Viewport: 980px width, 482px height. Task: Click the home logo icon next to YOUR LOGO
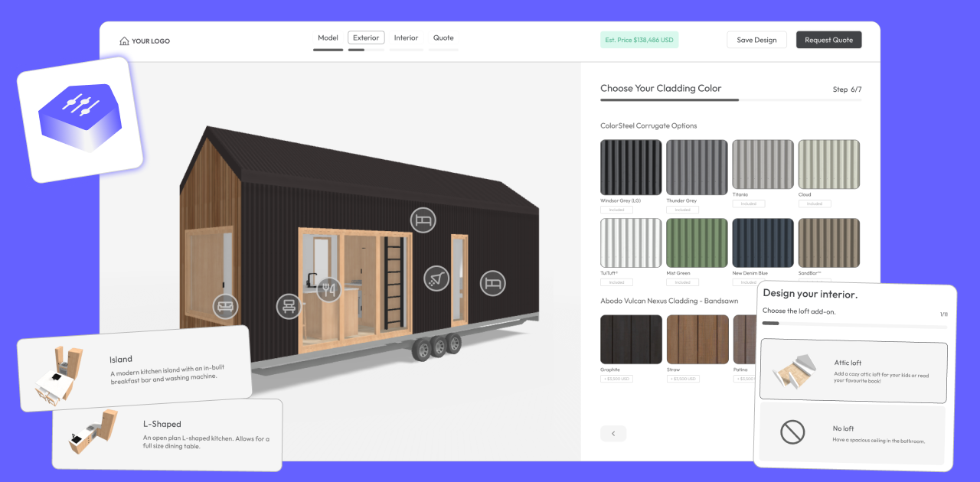(124, 41)
